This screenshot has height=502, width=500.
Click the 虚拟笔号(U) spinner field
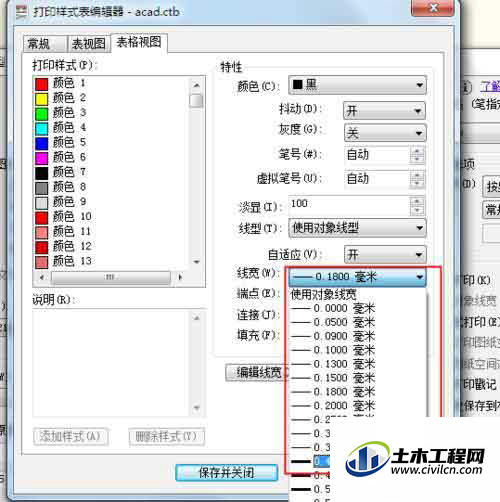(x=384, y=179)
